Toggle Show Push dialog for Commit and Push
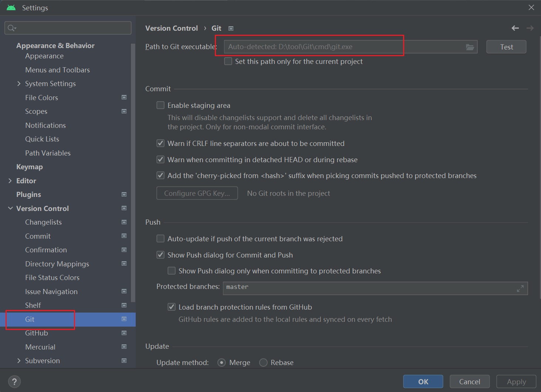This screenshot has height=392, width=541. coord(160,255)
